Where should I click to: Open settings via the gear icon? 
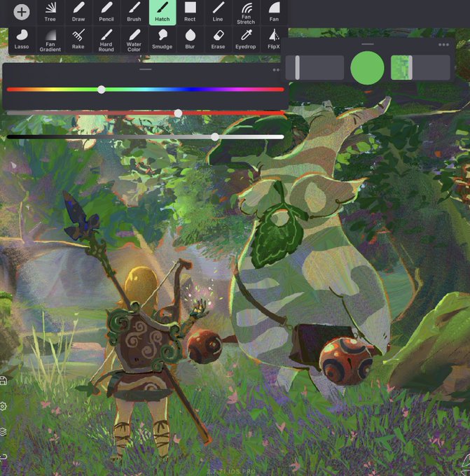(3, 406)
